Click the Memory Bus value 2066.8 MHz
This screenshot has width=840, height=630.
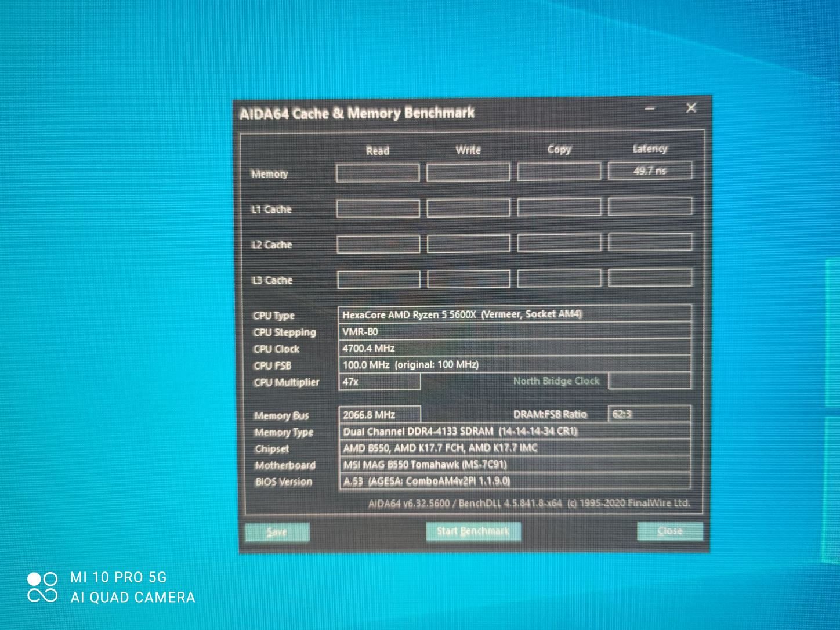380,415
